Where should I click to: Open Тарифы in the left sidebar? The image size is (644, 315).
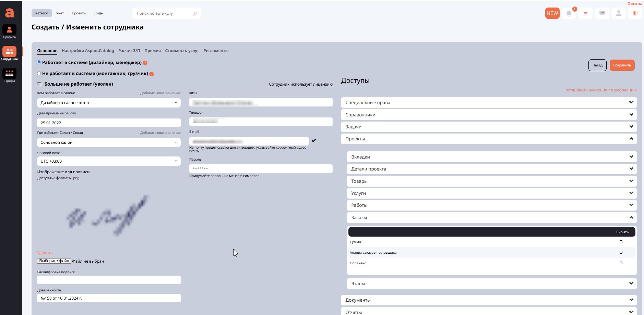pyautogui.click(x=9, y=75)
